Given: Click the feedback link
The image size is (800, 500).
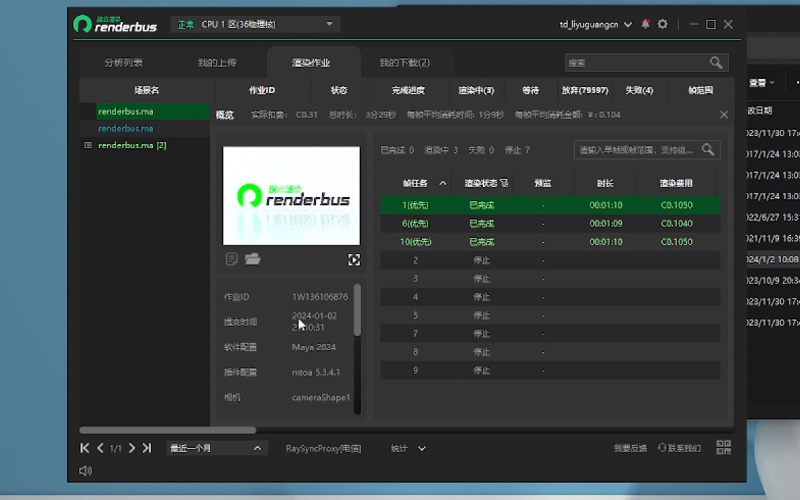Looking at the screenshot, I should (630, 448).
